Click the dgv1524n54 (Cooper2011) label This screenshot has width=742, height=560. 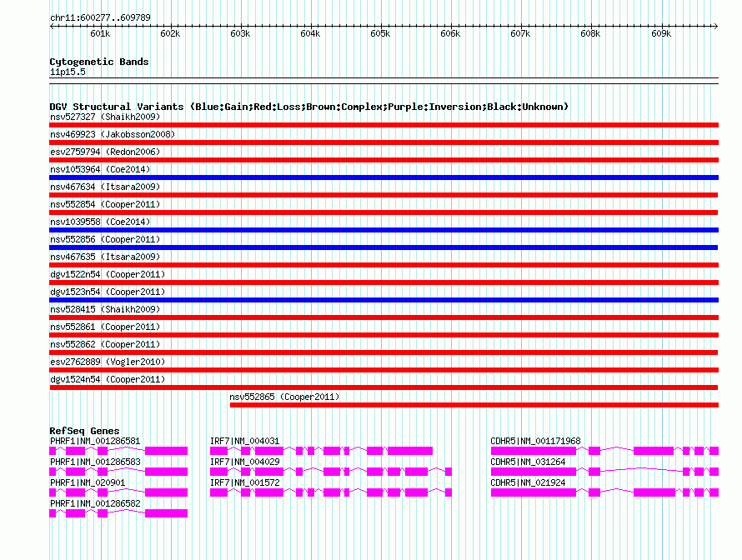[108, 379]
